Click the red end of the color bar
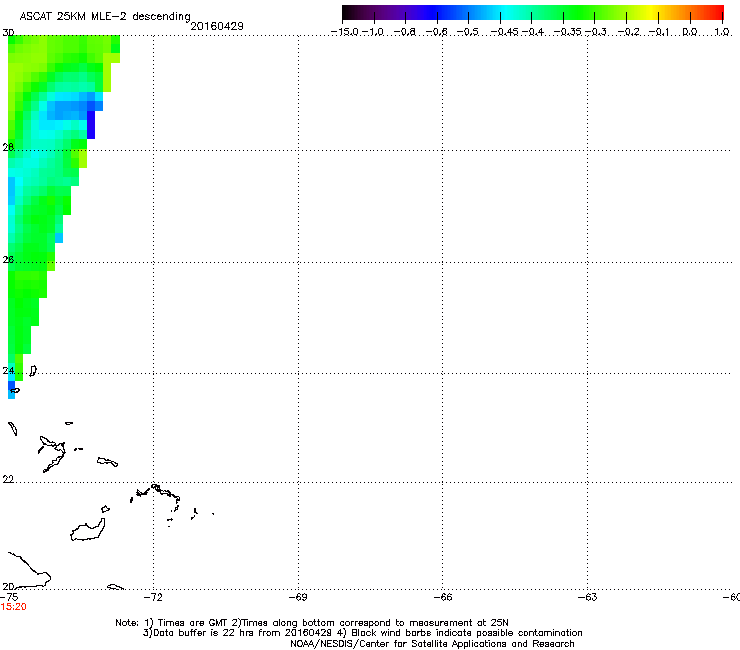 (x=716, y=13)
